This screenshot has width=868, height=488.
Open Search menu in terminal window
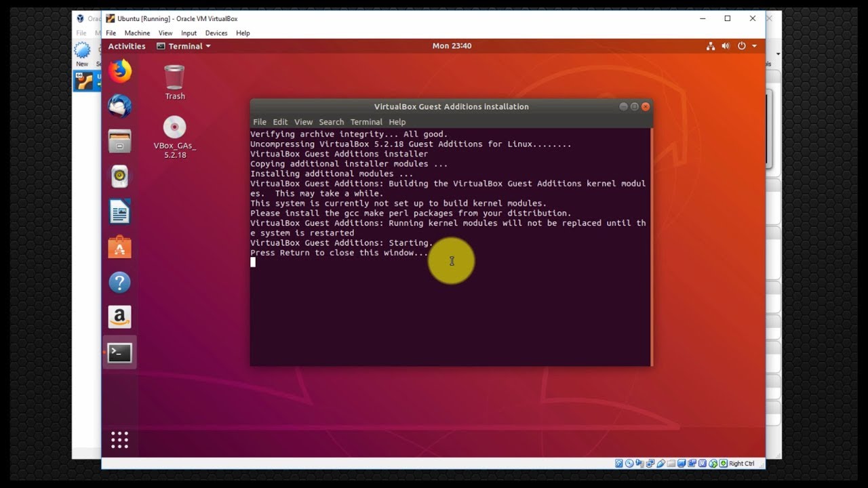click(332, 122)
